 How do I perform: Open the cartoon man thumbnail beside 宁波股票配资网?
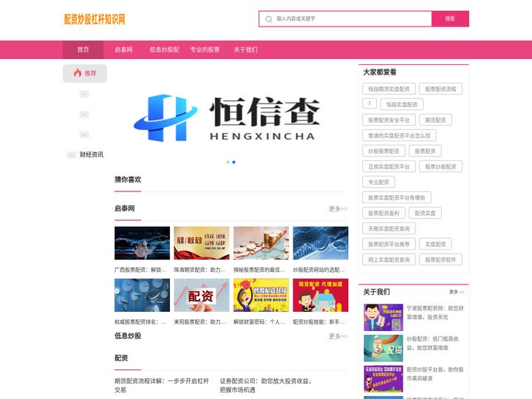click(x=383, y=317)
